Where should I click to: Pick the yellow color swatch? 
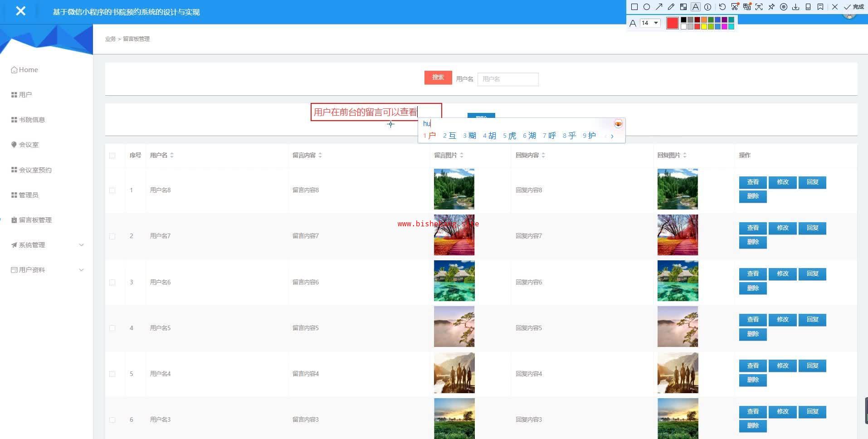coord(704,27)
